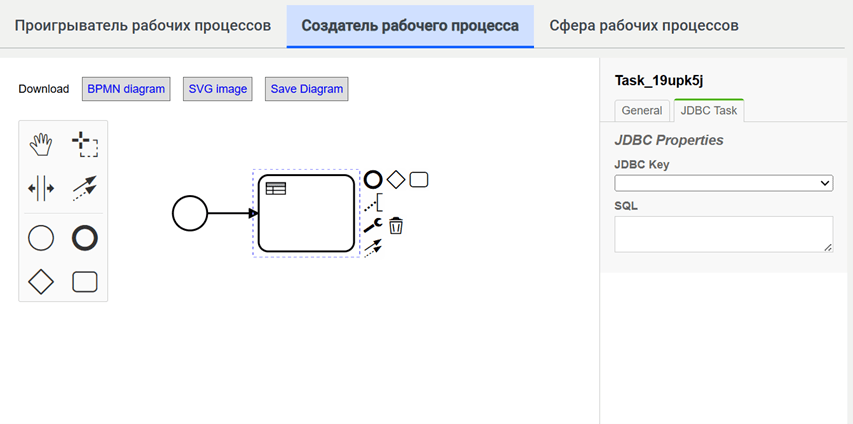Create a gateway from palette
The width and height of the screenshot is (853, 424).
click(x=41, y=282)
